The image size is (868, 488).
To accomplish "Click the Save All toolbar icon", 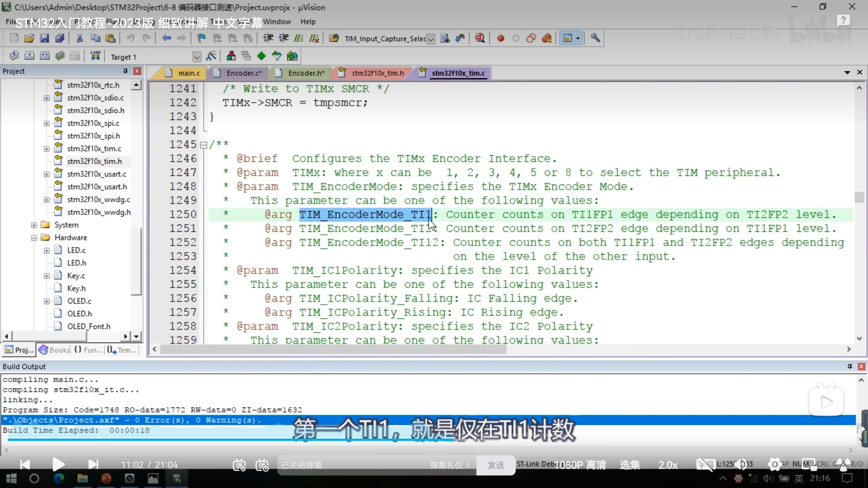I will [x=60, y=38].
